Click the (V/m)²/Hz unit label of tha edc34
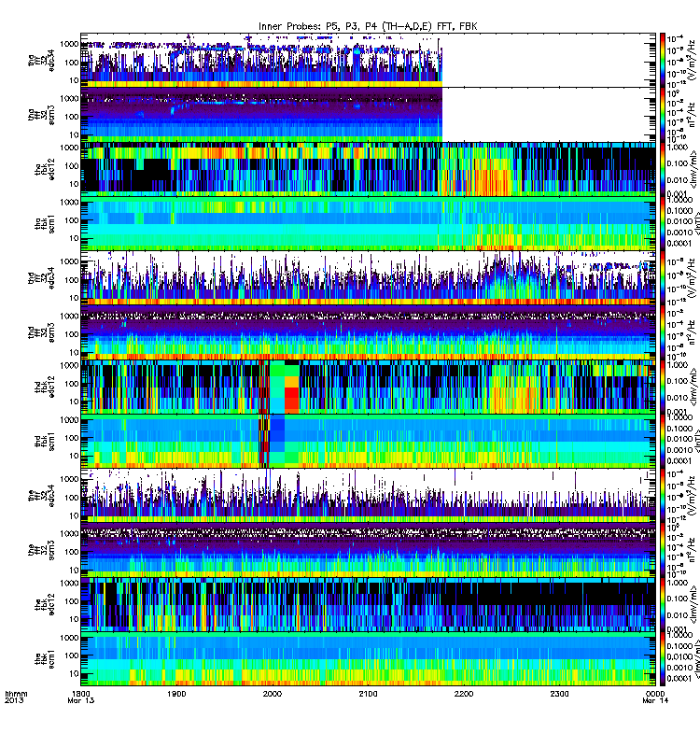Viewport: 700px width, 747px height. (x=693, y=60)
